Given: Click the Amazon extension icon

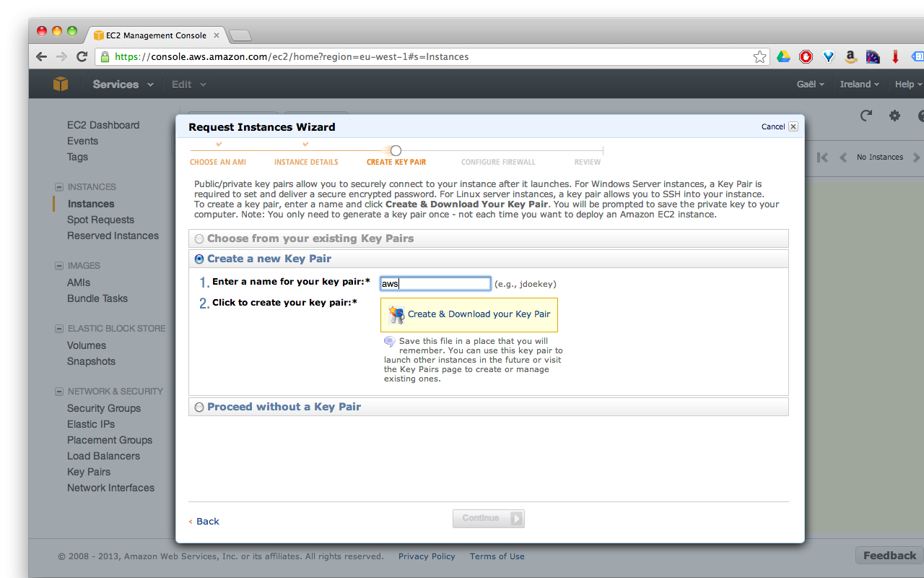Looking at the screenshot, I should coord(850,56).
